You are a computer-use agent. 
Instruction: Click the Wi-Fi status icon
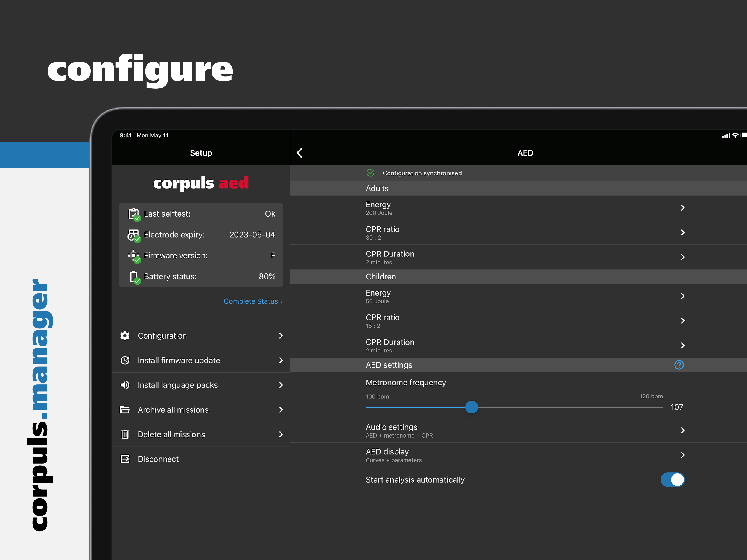coord(735,135)
